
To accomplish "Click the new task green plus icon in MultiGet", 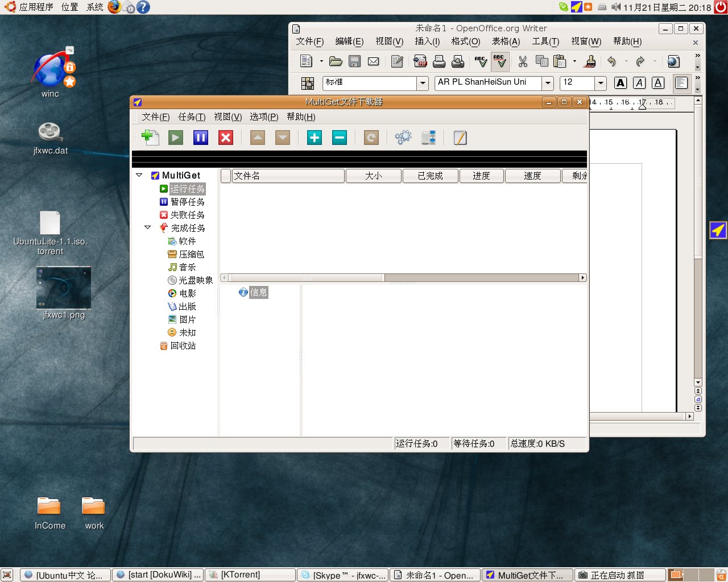I will coord(150,138).
